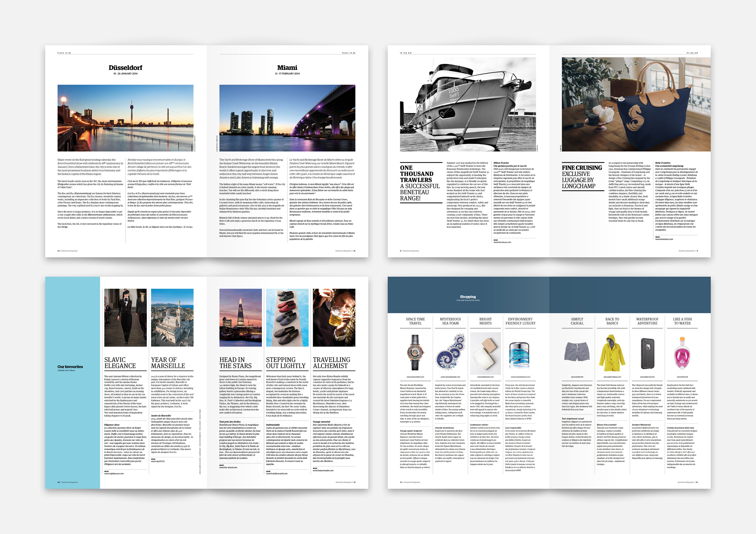Open the Miami bridge and towers photo
The width and height of the screenshot is (756, 534).
point(287,118)
